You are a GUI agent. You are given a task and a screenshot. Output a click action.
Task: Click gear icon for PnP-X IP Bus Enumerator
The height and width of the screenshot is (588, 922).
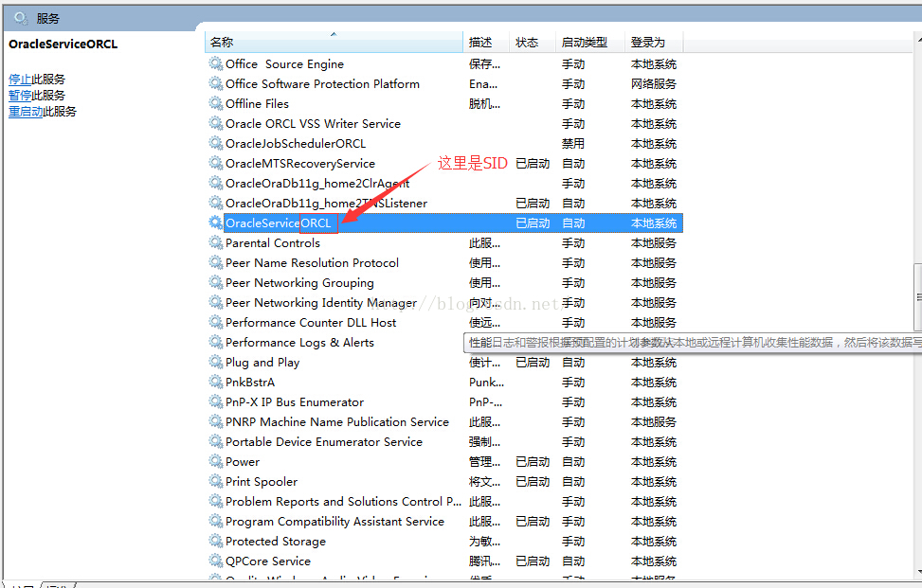(216, 401)
